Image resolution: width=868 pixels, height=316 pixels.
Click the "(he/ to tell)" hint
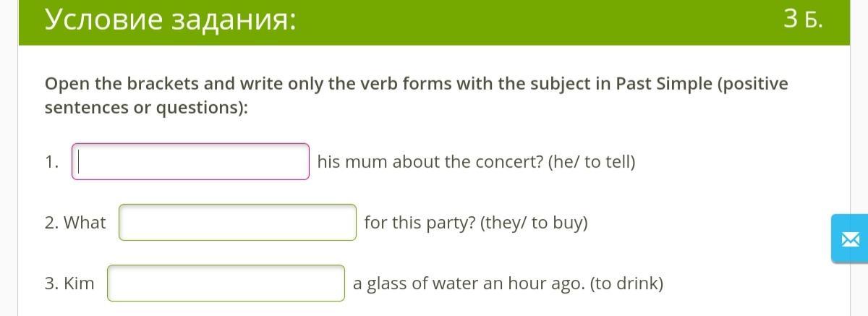coord(592,162)
